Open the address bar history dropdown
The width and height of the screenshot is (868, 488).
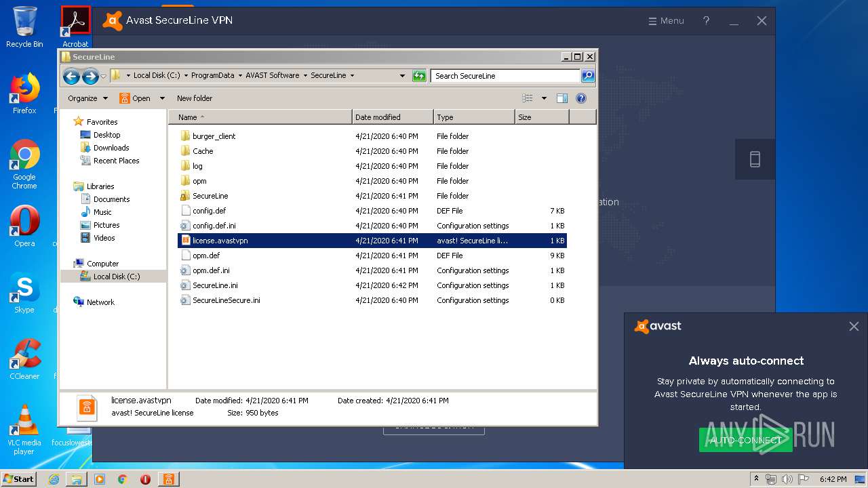click(x=402, y=76)
